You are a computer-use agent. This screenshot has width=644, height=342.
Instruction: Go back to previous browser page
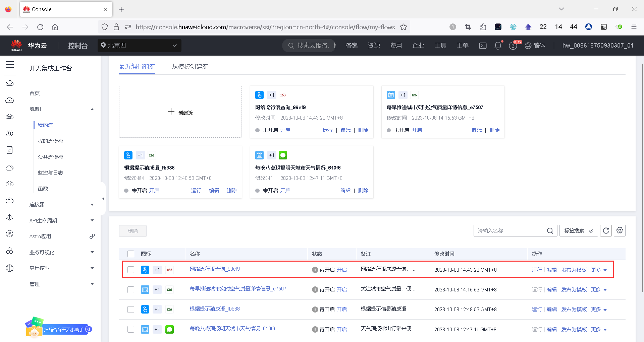(x=10, y=27)
